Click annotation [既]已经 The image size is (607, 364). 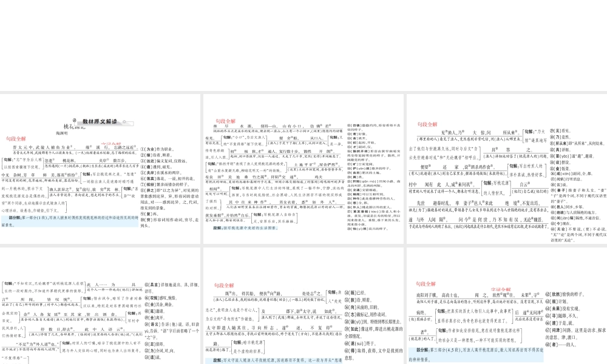[354, 293]
